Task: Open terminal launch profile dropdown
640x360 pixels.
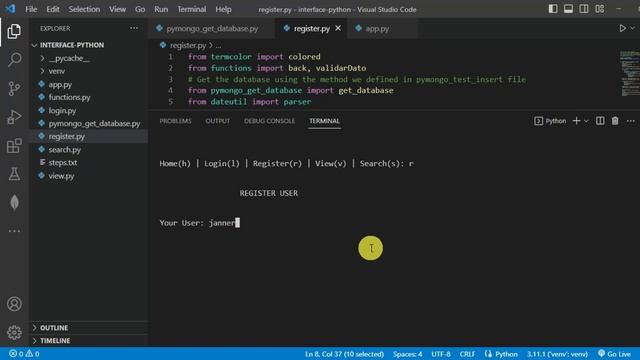Action: point(586,121)
